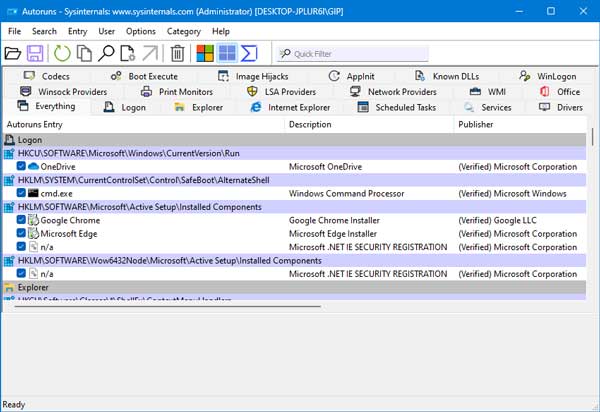This screenshot has width=600, height=412.
Task: Click the cmd.exe black console icon
Action: [x=33, y=193]
